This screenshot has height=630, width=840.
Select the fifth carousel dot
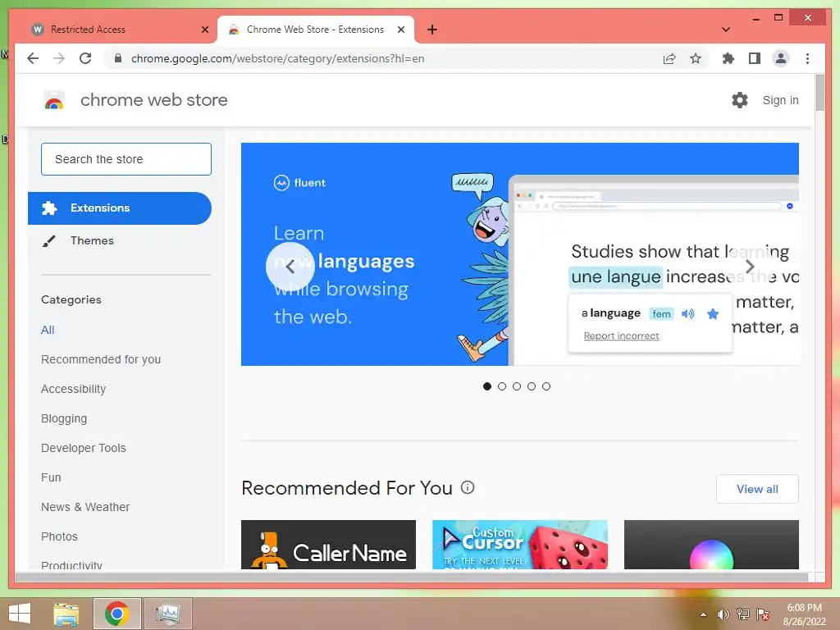point(546,386)
